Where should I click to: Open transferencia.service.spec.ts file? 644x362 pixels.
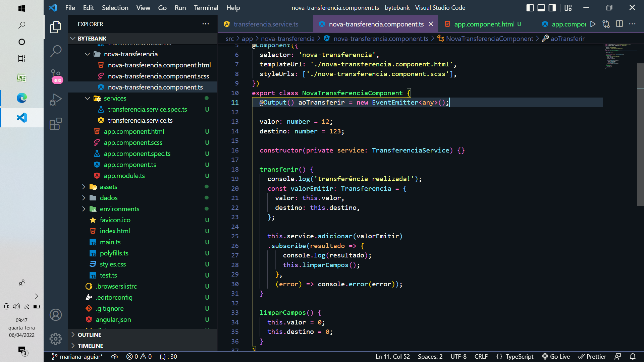(x=147, y=109)
